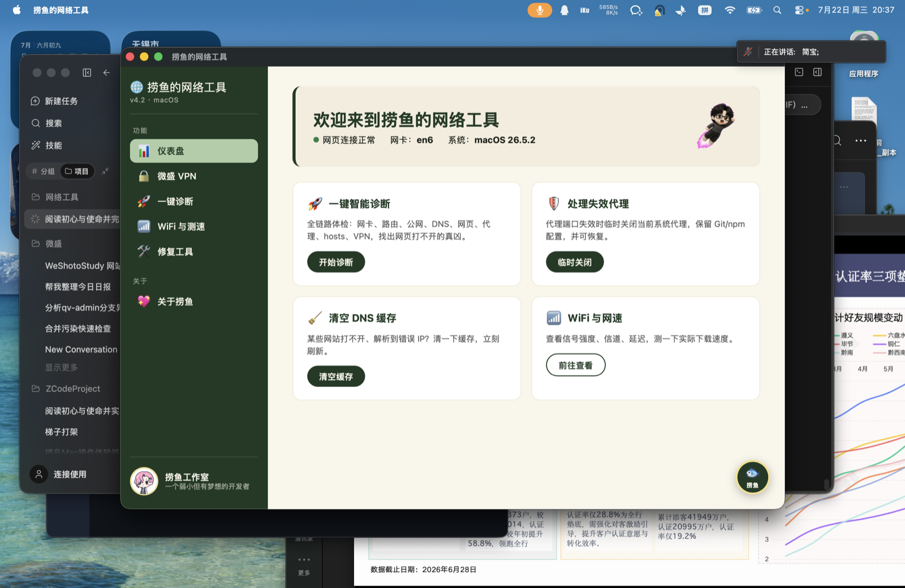Click the collapse arrows icon beside 项目
Screen dimensions: 905x588
(x=105, y=171)
